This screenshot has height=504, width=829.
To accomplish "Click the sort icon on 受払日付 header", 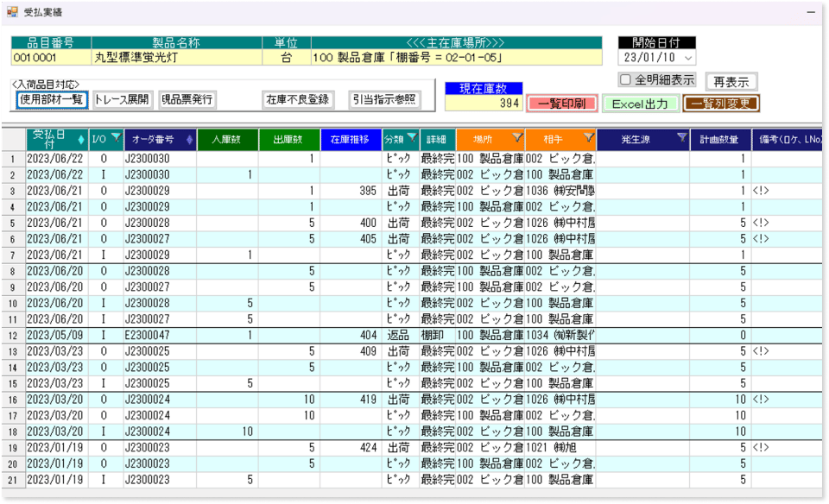I will tap(81, 140).
